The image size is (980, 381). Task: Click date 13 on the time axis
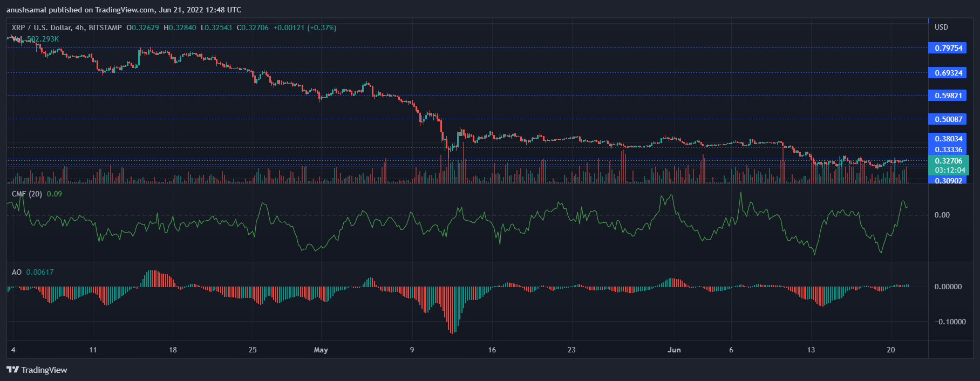point(811,350)
